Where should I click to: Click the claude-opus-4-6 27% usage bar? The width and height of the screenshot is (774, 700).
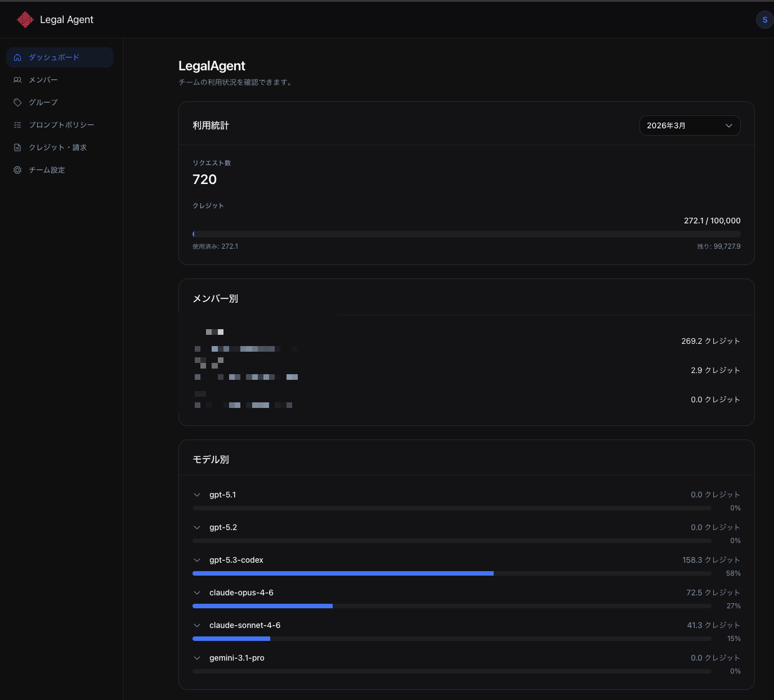(452, 606)
